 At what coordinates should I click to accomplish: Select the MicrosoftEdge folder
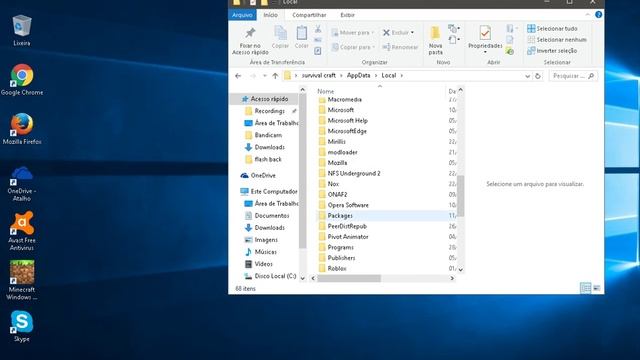point(347,131)
